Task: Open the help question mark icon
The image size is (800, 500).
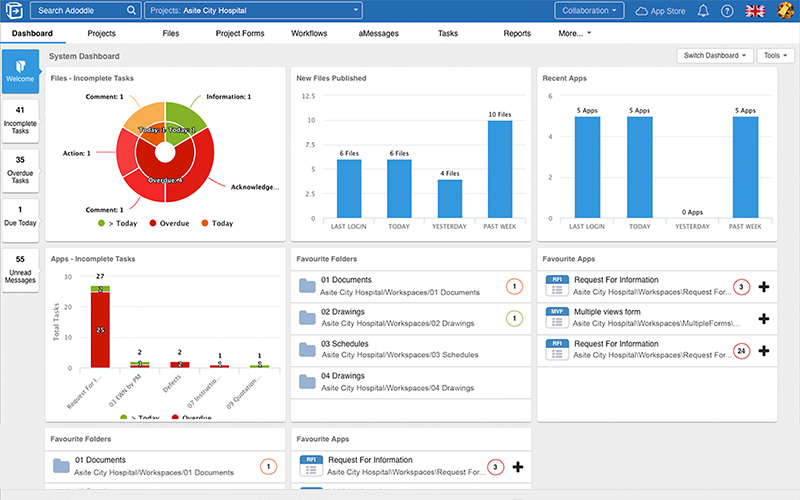Action: click(x=727, y=11)
